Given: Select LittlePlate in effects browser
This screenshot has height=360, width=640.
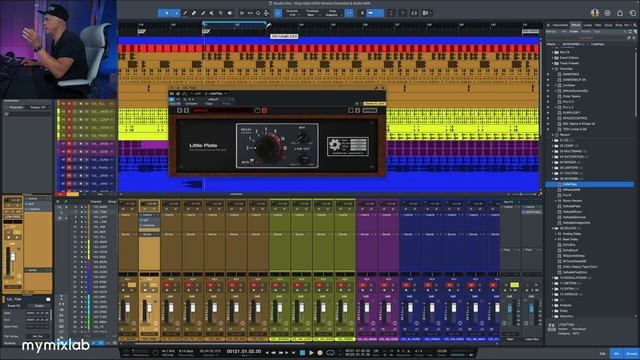Looking at the screenshot, I should (x=590, y=184).
